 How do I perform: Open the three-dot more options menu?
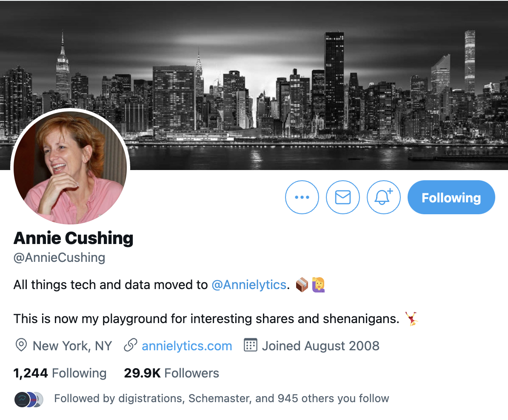(302, 197)
